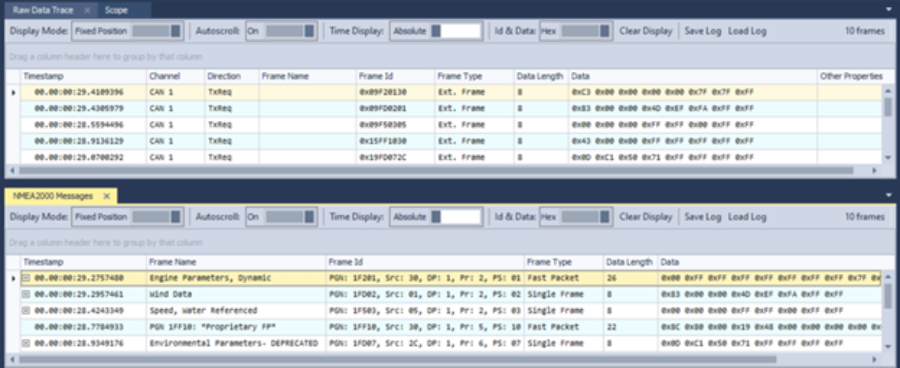900x368 pixels.
Task: Expand the Speed, Water Referenced row
Action: 26,311
